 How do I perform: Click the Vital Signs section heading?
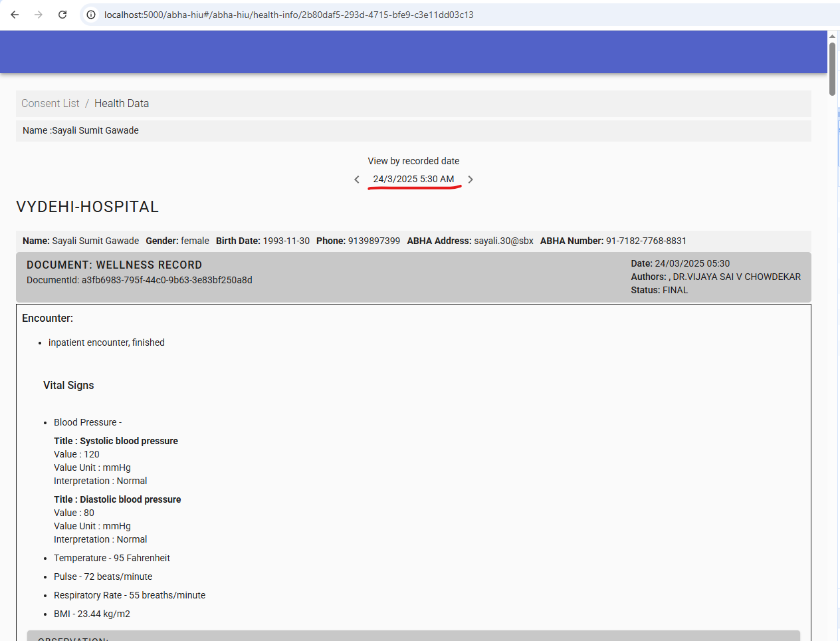(68, 386)
